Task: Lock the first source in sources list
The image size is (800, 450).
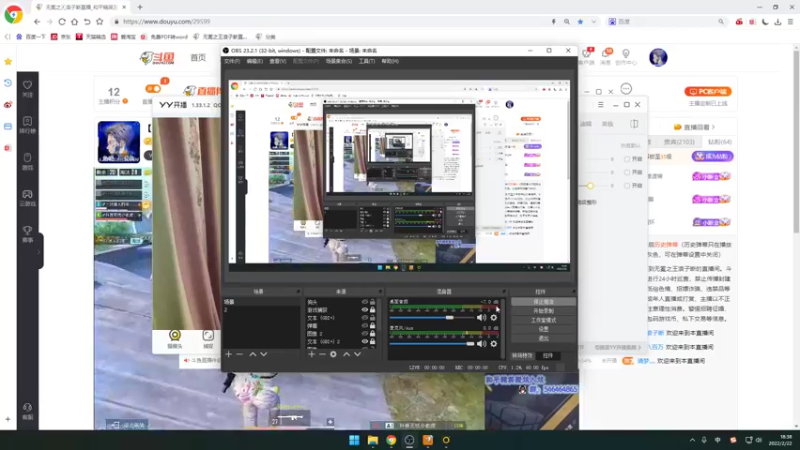Action: click(372, 302)
